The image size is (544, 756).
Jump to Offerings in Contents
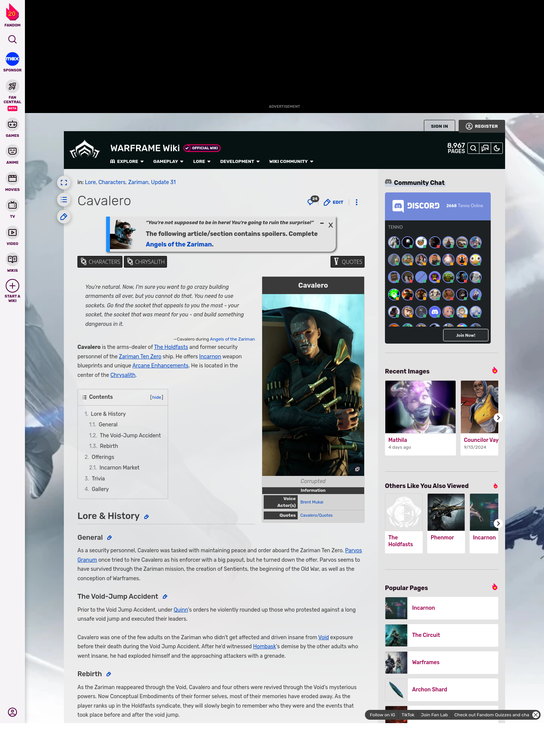[x=103, y=457]
